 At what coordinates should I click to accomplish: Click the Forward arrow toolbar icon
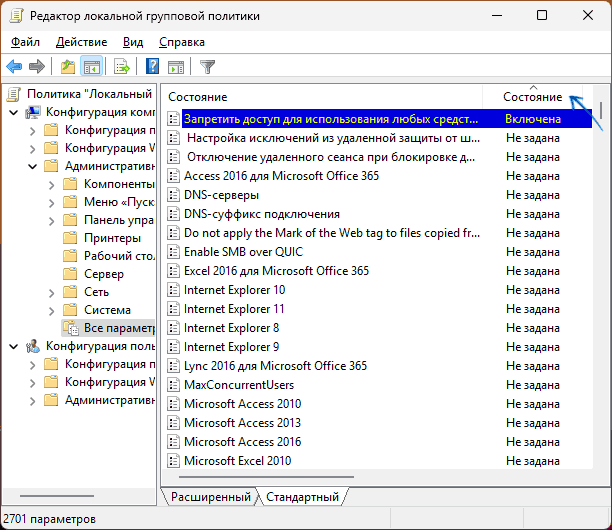tap(37, 67)
